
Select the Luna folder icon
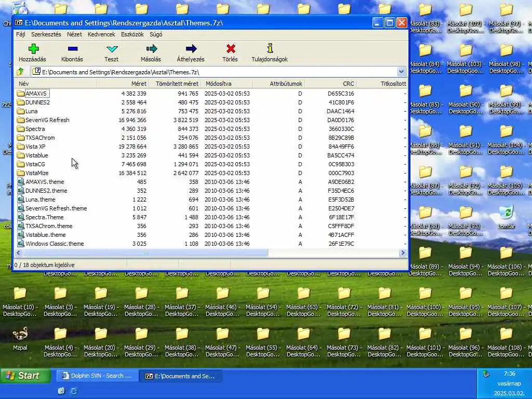(x=21, y=111)
